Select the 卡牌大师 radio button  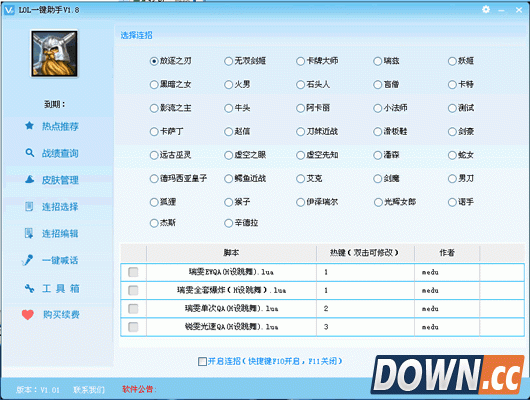click(300, 61)
